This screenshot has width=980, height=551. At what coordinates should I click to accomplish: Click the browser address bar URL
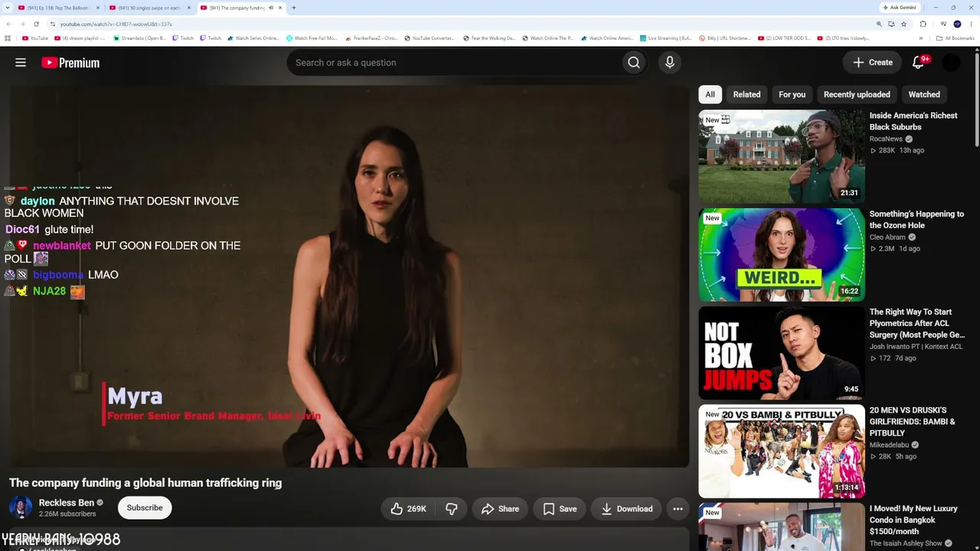(116, 24)
